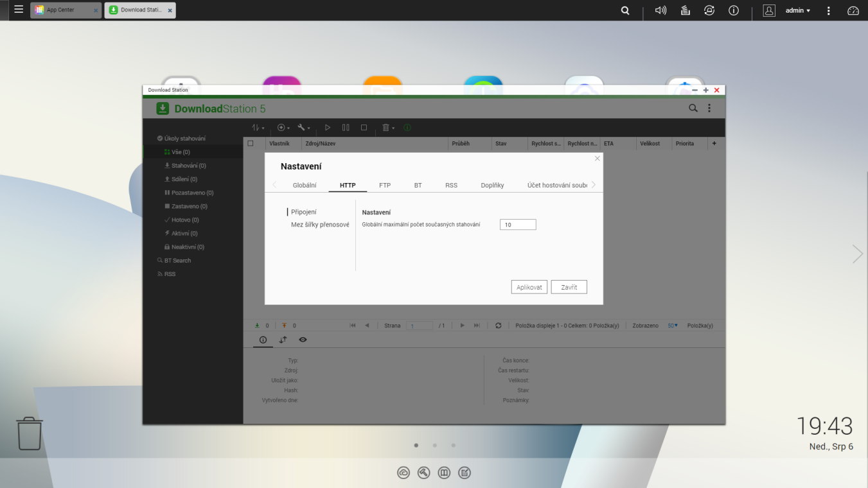Start the selected download task
The height and width of the screenshot is (488, 868).
(x=328, y=128)
